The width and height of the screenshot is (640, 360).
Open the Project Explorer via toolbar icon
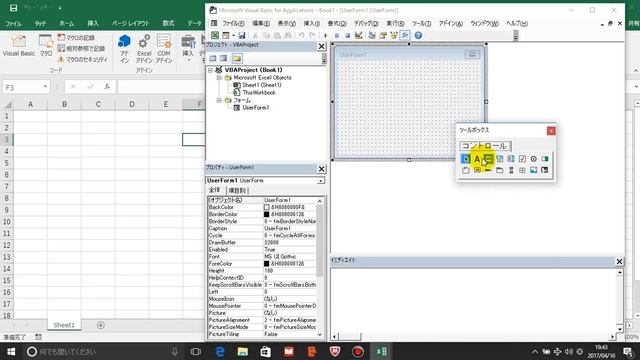tap(372, 36)
